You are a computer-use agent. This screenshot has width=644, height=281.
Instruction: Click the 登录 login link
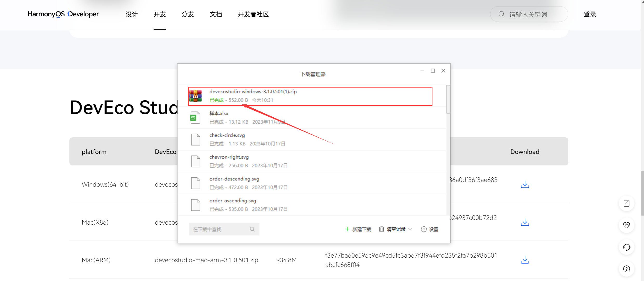pyautogui.click(x=590, y=14)
